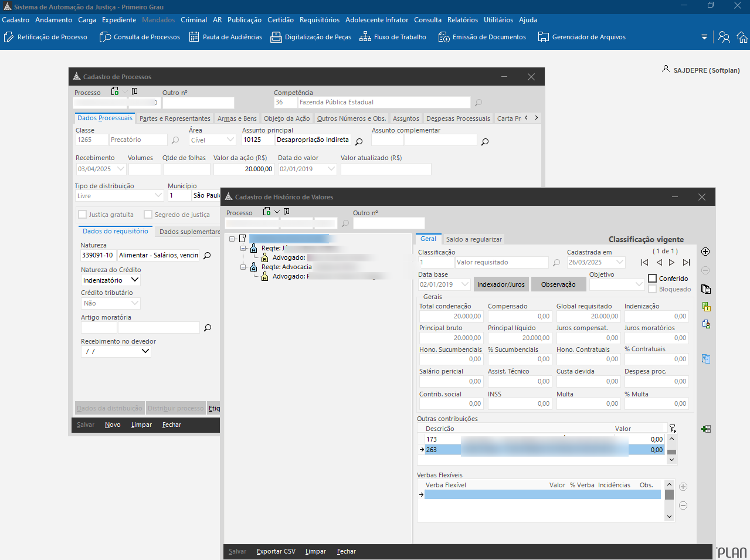Image resolution: width=750 pixels, height=560 pixels.
Task: Open Gerenciador de Arquivos toolbar shortcut
Action: click(581, 37)
